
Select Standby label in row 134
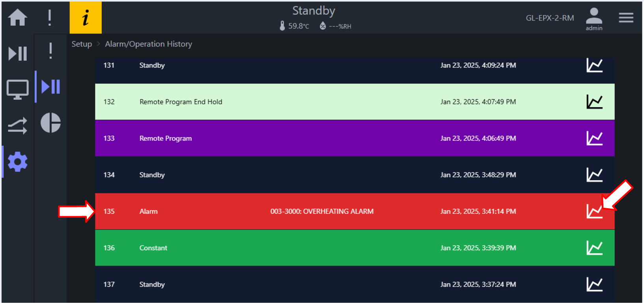click(152, 175)
